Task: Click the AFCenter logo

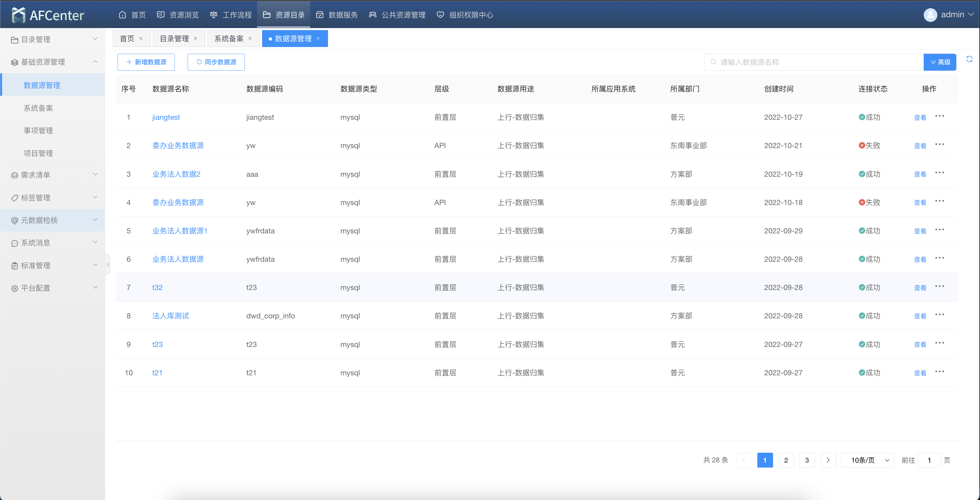Action: click(48, 15)
